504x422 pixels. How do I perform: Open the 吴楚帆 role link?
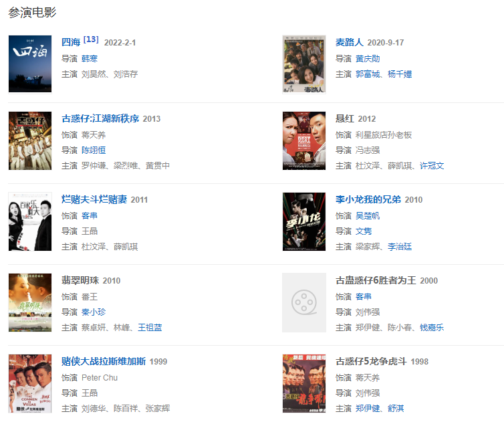point(368,216)
